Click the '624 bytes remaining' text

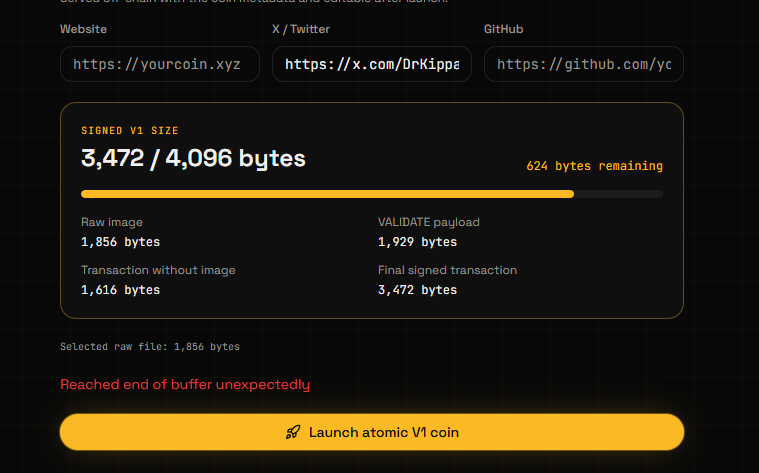594,166
